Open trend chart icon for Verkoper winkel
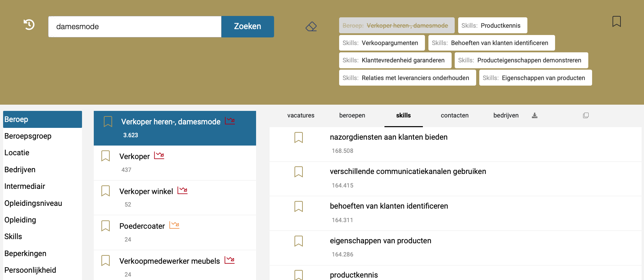This screenshot has height=280, width=644. [x=182, y=190]
